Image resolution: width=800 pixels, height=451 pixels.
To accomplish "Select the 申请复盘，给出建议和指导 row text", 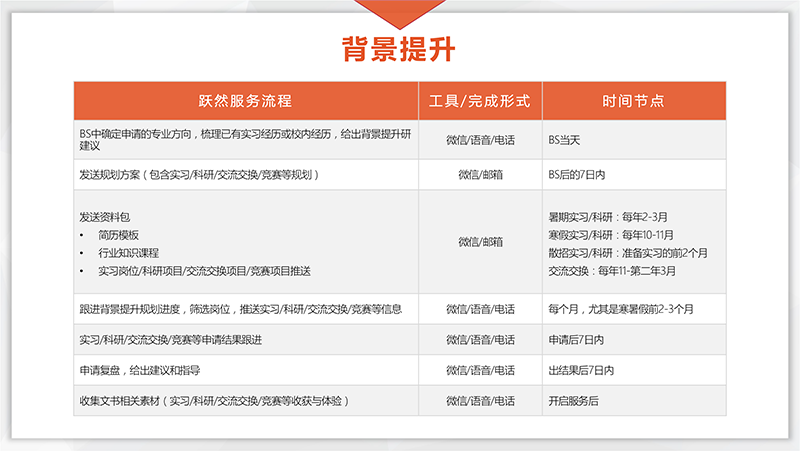I will coord(139,370).
